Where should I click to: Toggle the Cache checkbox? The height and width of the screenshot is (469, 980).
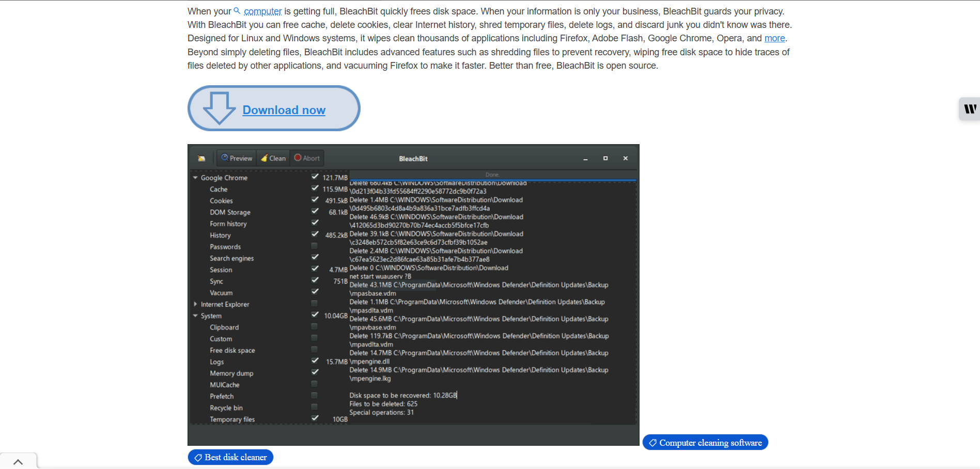(315, 189)
